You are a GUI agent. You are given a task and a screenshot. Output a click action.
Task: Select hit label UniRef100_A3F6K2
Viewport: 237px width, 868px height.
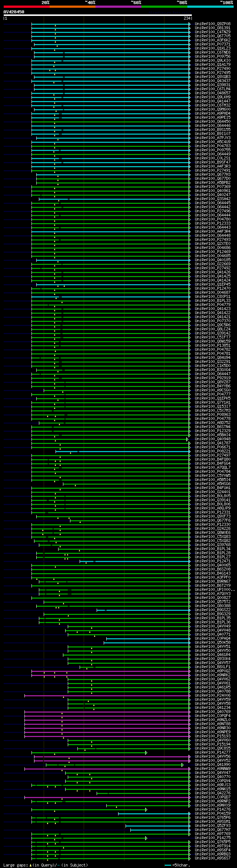pyautogui.click(x=213, y=40)
